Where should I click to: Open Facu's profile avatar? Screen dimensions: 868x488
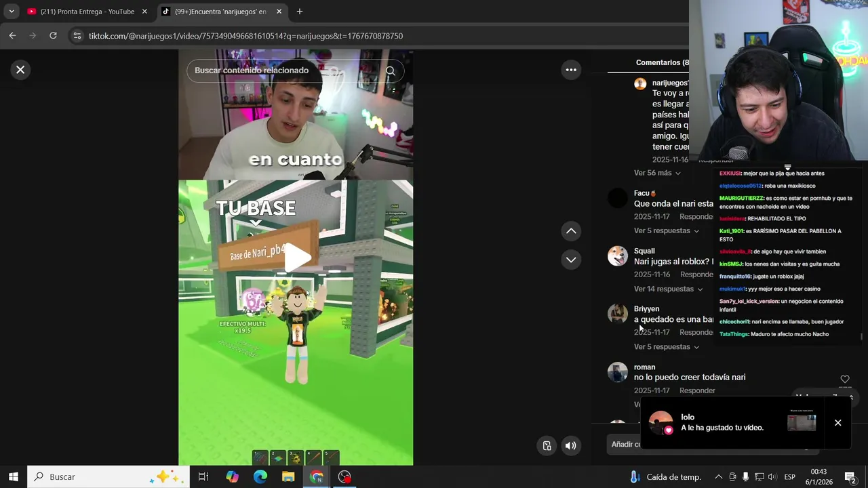tap(618, 198)
